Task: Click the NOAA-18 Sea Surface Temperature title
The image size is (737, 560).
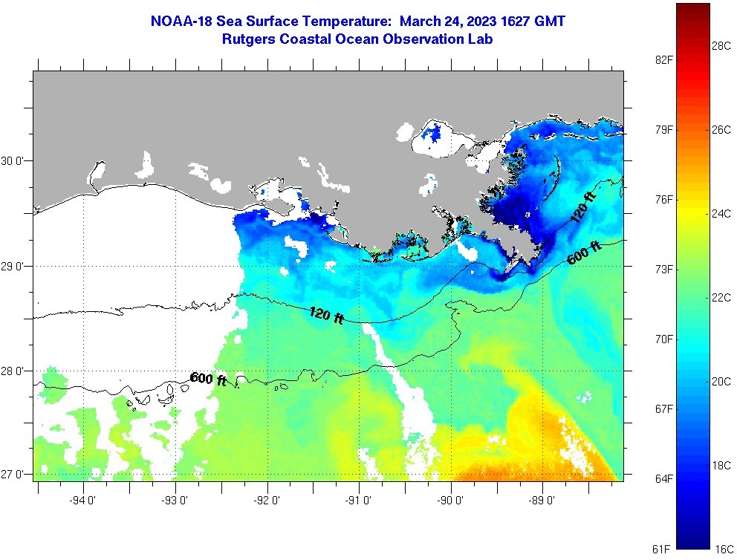Action: point(357,22)
